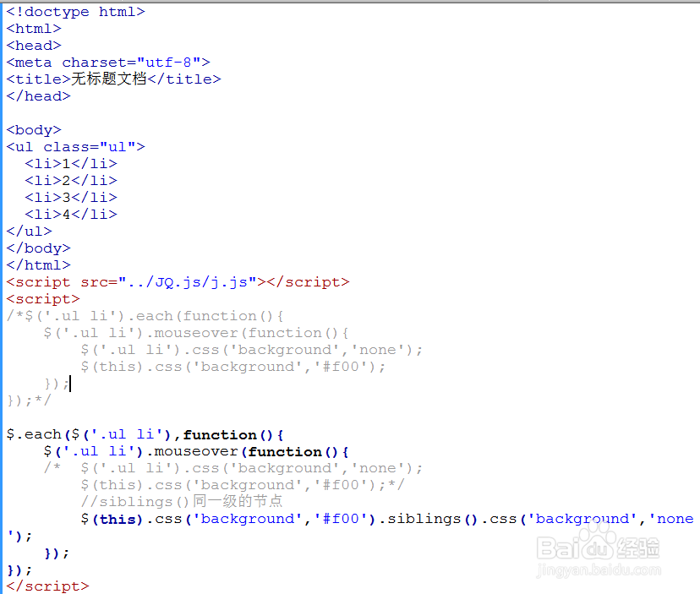Click the first commented css 'none' line

coord(251,350)
